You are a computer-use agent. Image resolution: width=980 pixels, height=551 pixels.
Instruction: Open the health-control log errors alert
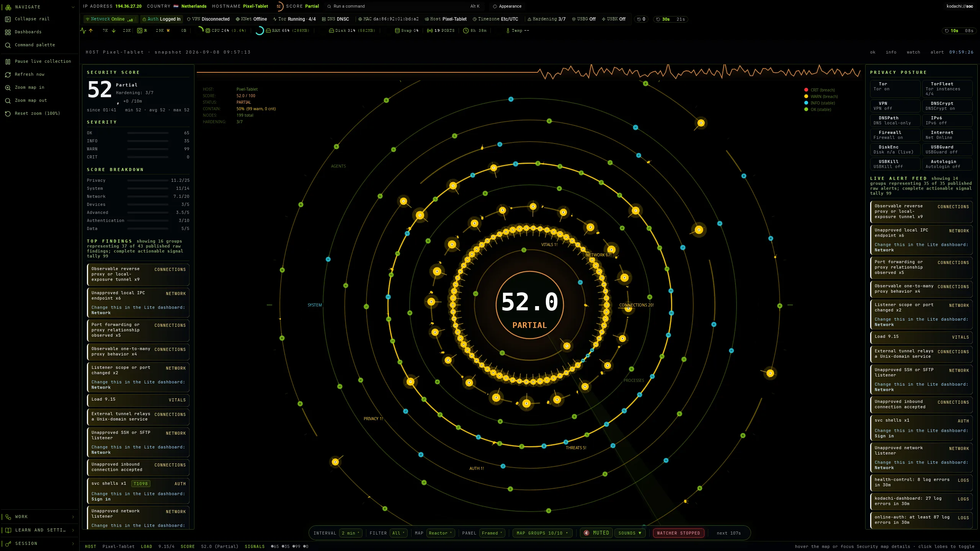[x=921, y=483]
